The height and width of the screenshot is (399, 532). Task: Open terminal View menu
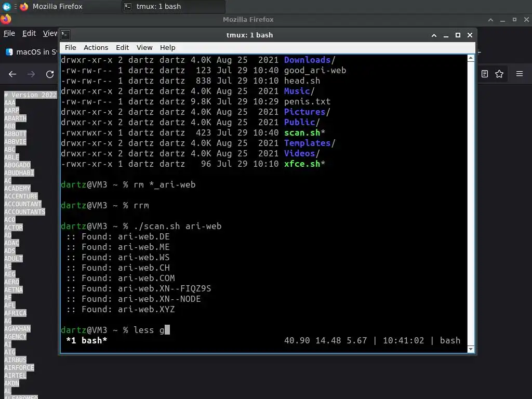click(144, 47)
